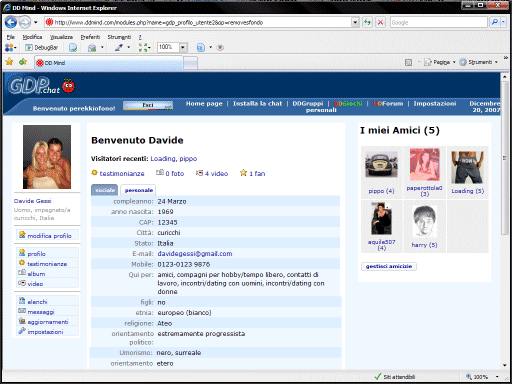Open friend harry's thumbnail
This screenshot has width=512, height=384.
[x=424, y=221]
